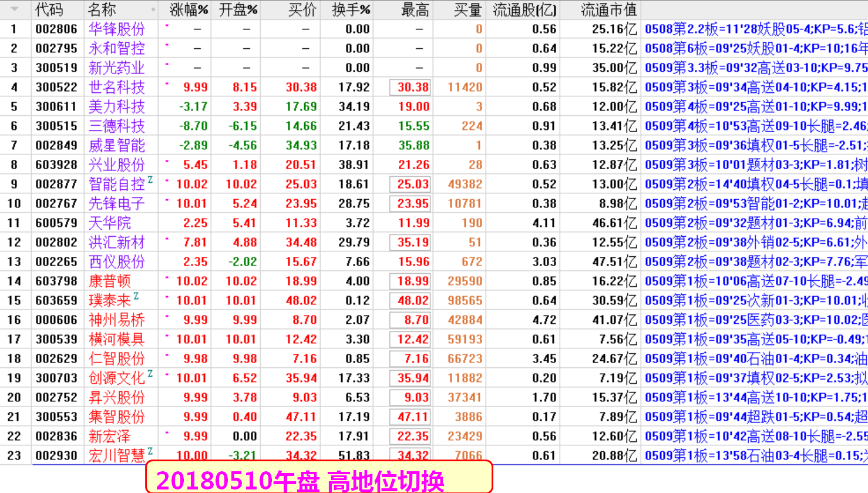868x493 pixels.
Task: Click boxed high price 30.38 for 世名科技
Action: tap(410, 87)
